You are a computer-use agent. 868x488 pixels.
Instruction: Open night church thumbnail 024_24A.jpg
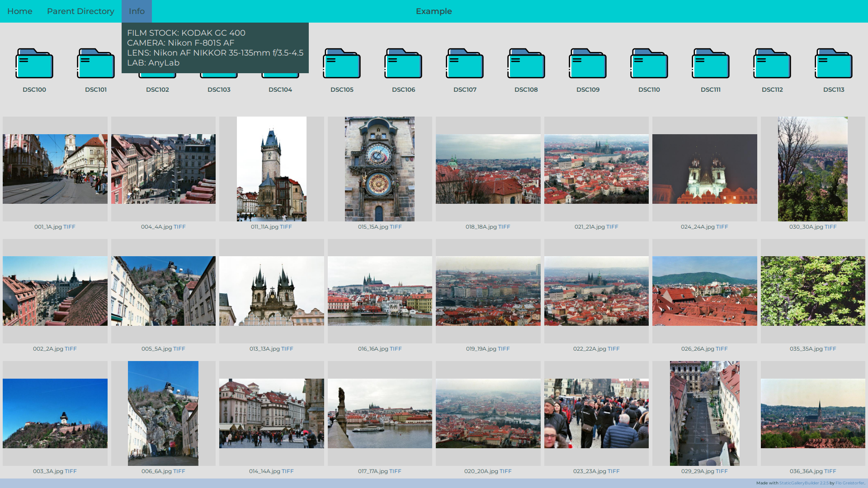(704, 169)
